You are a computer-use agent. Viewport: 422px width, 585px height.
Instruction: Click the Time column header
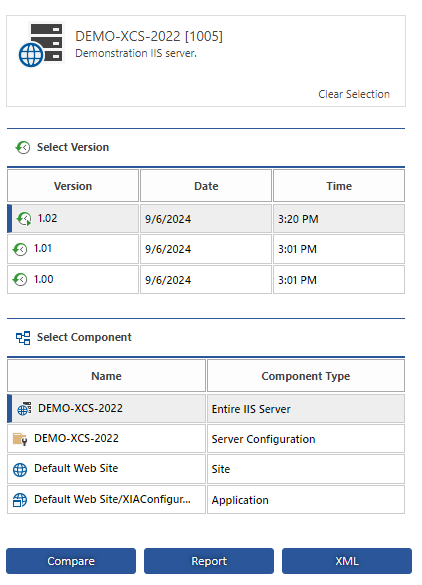coord(339,186)
